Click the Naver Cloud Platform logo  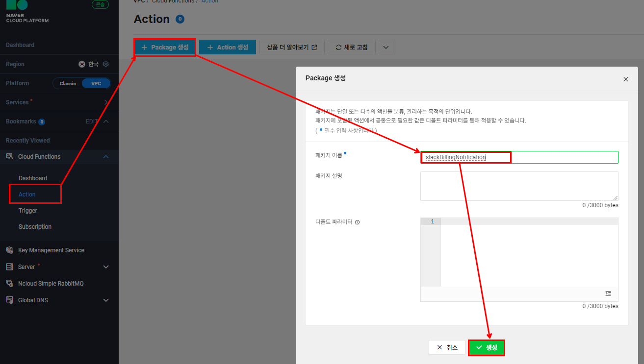tap(27, 11)
